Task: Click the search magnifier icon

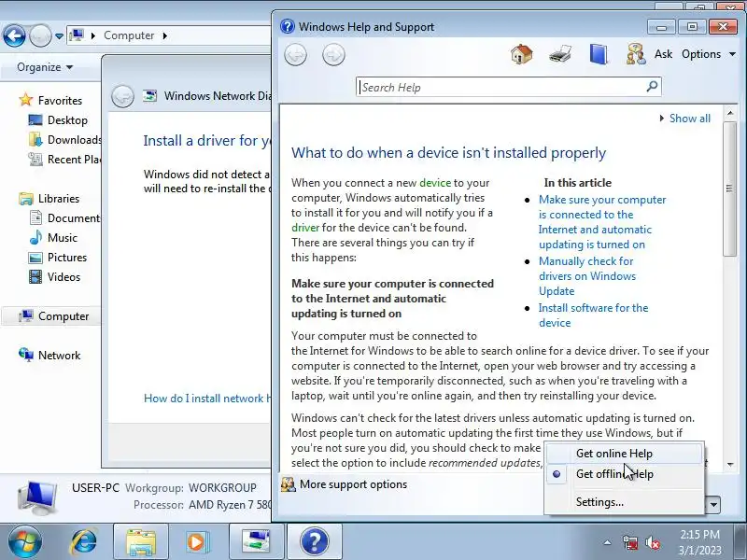Action: click(652, 86)
